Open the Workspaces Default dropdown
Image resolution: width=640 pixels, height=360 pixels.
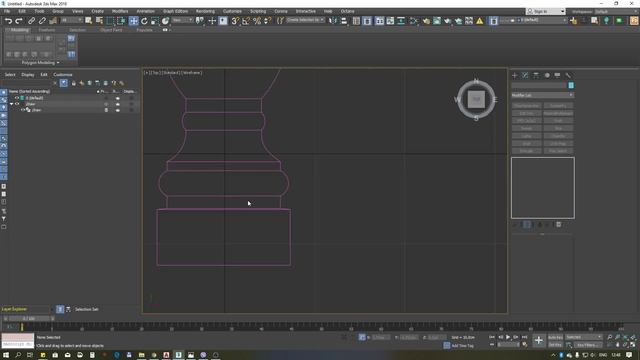(x=617, y=12)
